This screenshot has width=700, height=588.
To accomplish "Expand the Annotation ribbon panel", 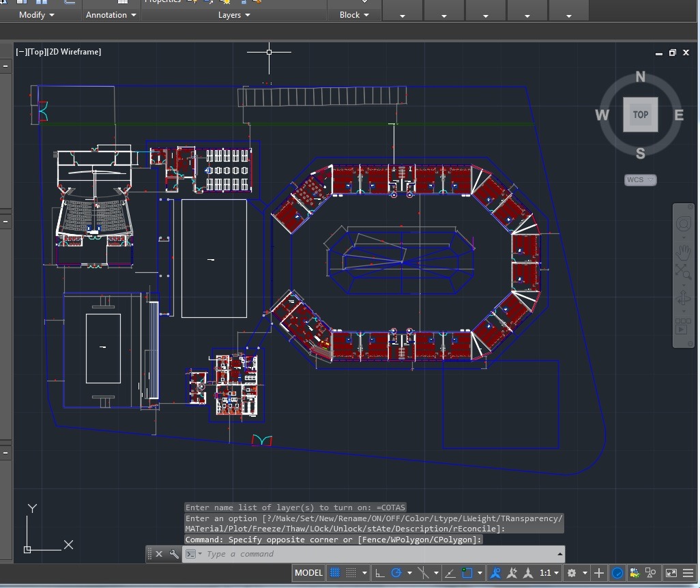I will click(111, 15).
